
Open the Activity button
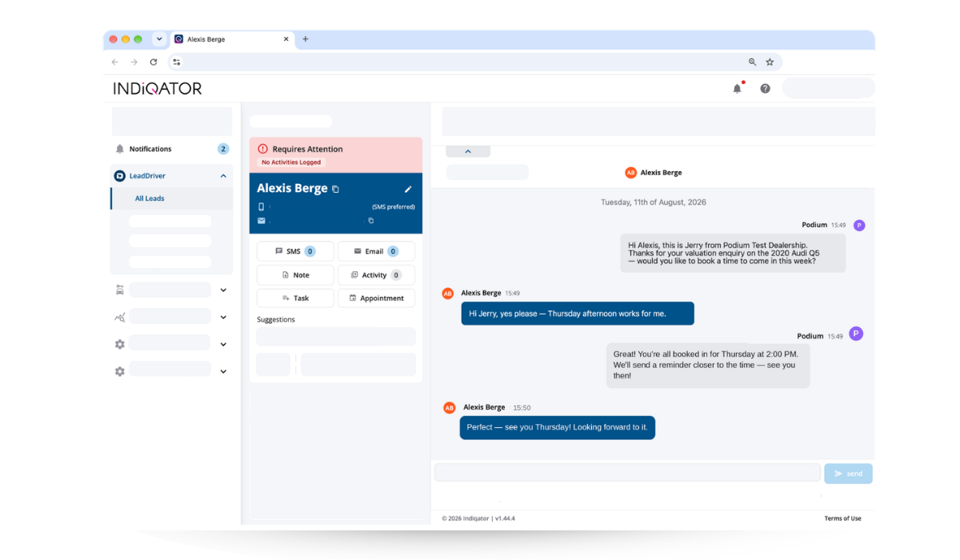376,274
